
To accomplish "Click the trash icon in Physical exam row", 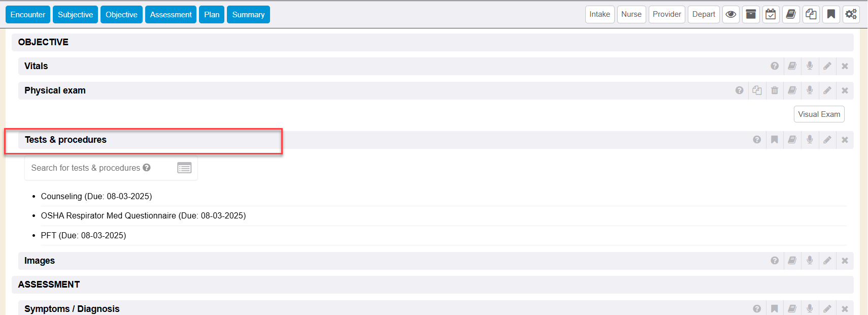I will [775, 90].
